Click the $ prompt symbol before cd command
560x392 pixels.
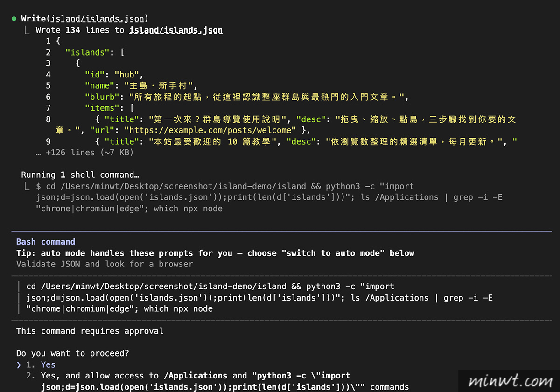(x=39, y=186)
